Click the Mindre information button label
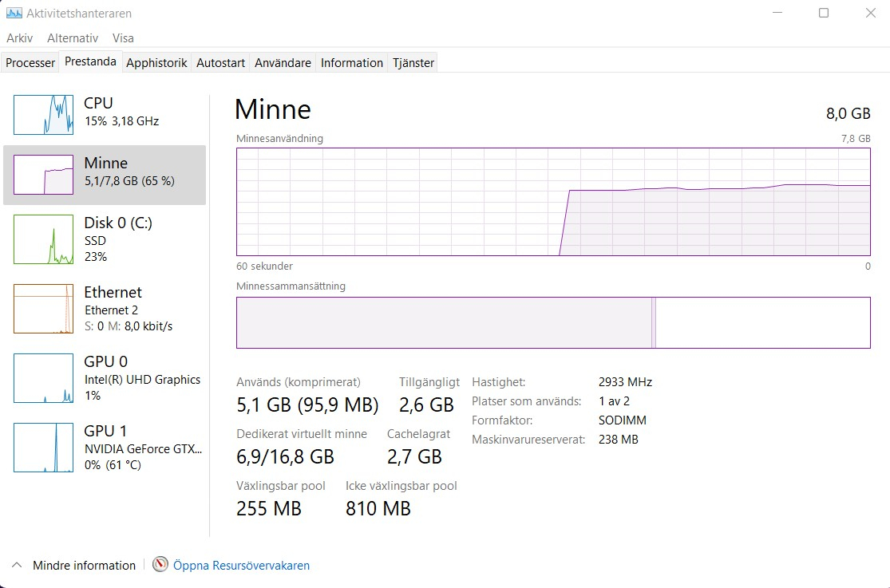The width and height of the screenshot is (890, 588). tap(84, 566)
